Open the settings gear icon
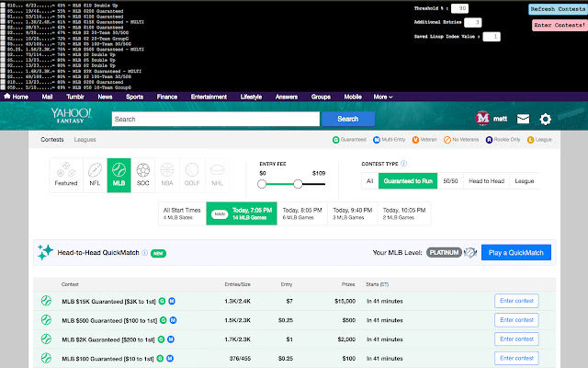This screenshot has height=368, width=588. pyautogui.click(x=545, y=120)
